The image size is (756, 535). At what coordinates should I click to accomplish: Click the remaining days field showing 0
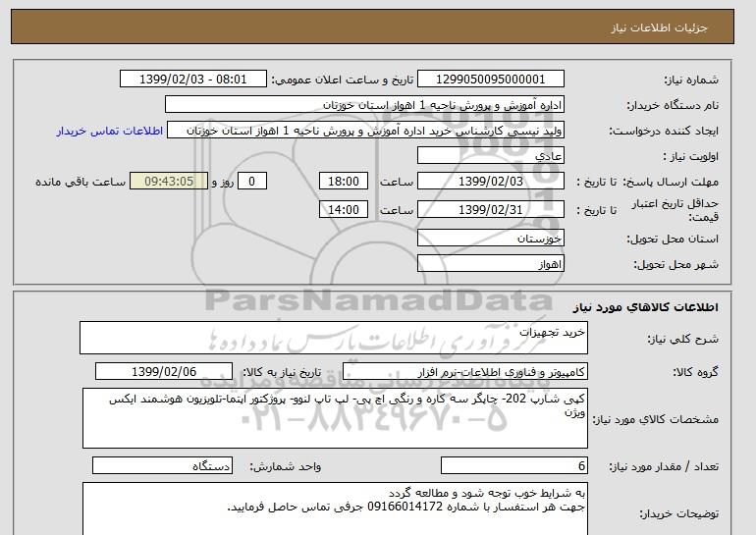click(251, 182)
